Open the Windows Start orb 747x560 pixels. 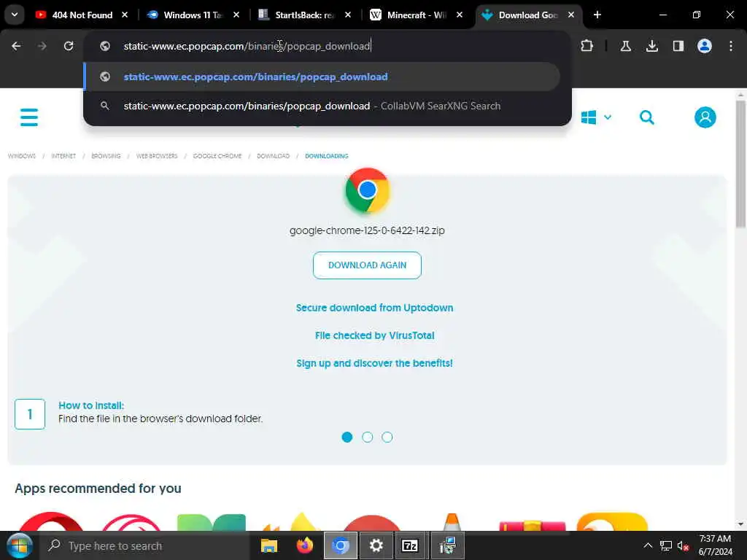pos(19,545)
